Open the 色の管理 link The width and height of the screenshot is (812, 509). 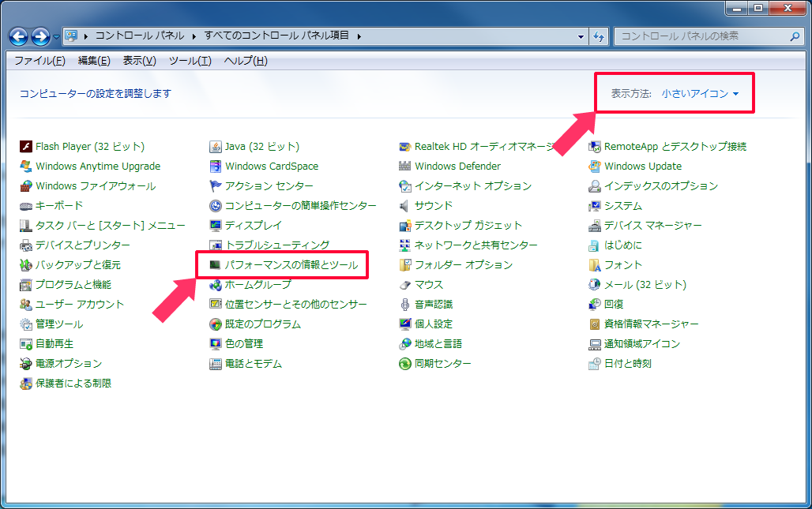pyautogui.click(x=244, y=344)
